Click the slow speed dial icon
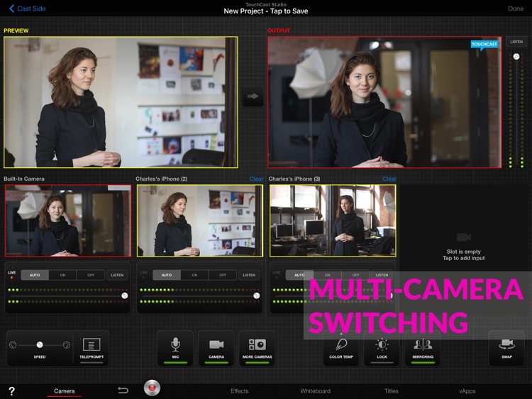This screenshot has height=399, width=532. (13, 345)
